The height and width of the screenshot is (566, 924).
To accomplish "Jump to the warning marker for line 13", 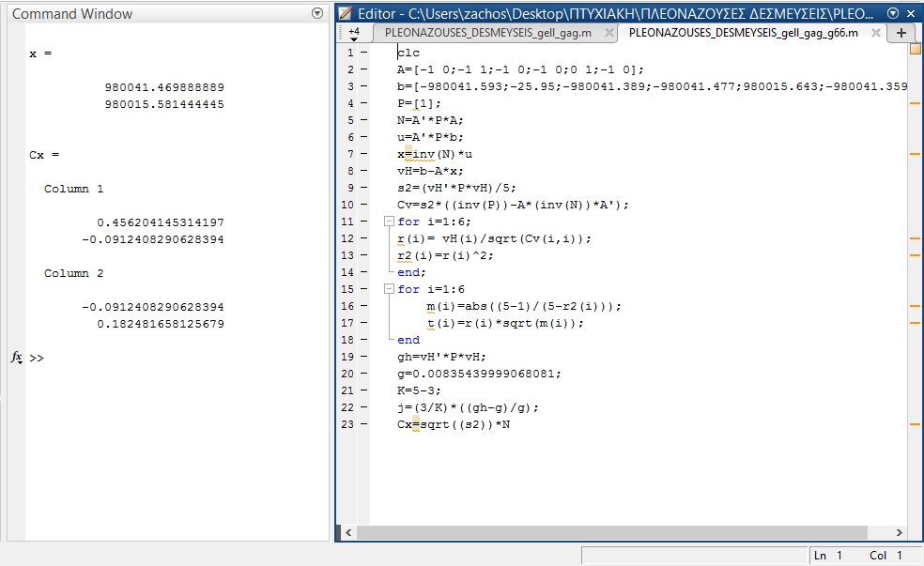I will click(x=916, y=255).
